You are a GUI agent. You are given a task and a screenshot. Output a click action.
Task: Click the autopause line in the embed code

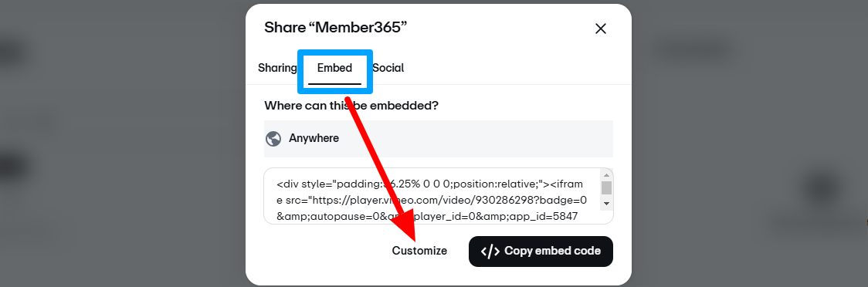pos(427,216)
